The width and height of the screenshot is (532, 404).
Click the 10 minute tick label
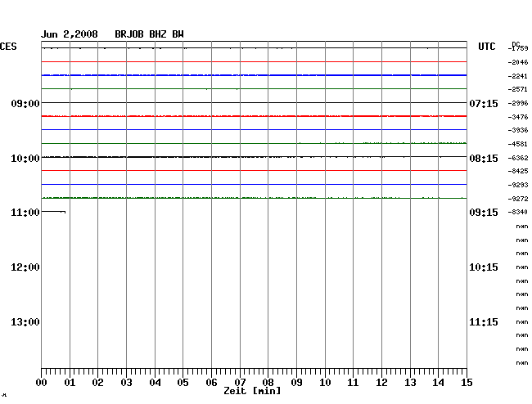[325, 383]
